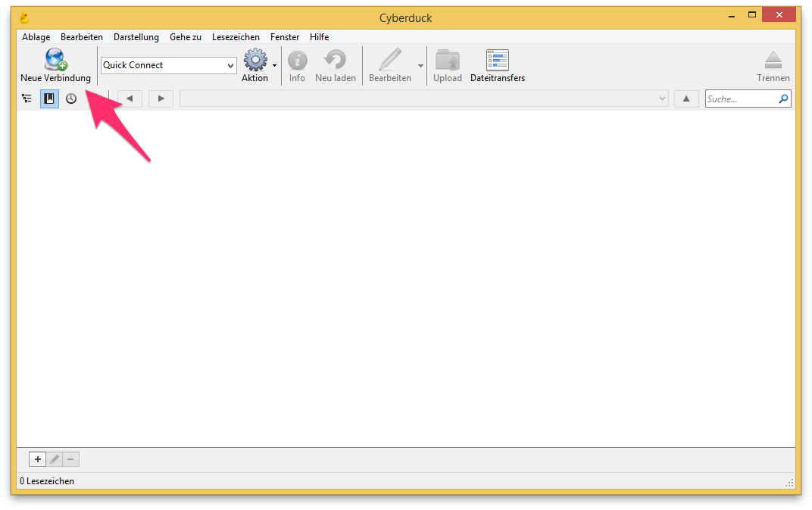Toggle the bookmarks view button
The image size is (812, 510).
click(x=49, y=99)
